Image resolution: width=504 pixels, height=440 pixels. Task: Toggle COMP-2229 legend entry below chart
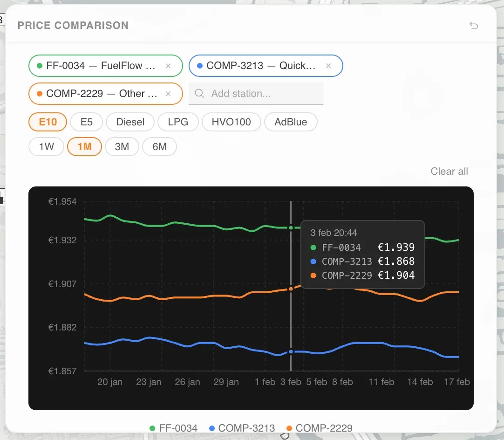[x=320, y=428]
